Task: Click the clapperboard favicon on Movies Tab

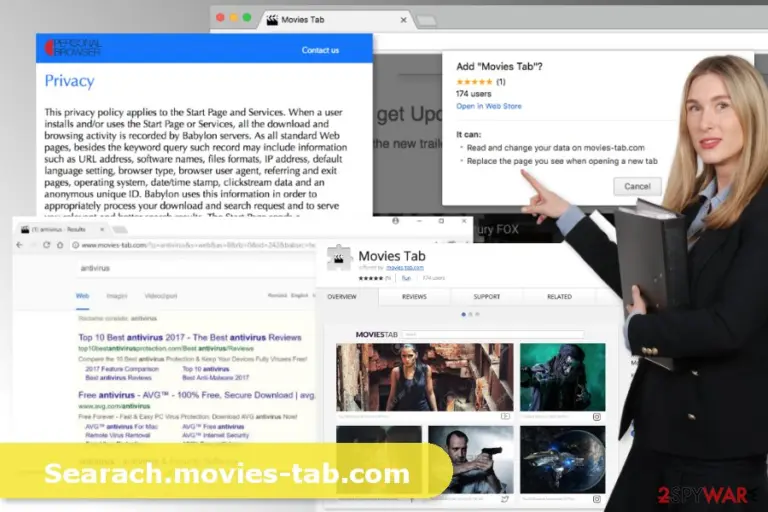Action: click(272, 20)
